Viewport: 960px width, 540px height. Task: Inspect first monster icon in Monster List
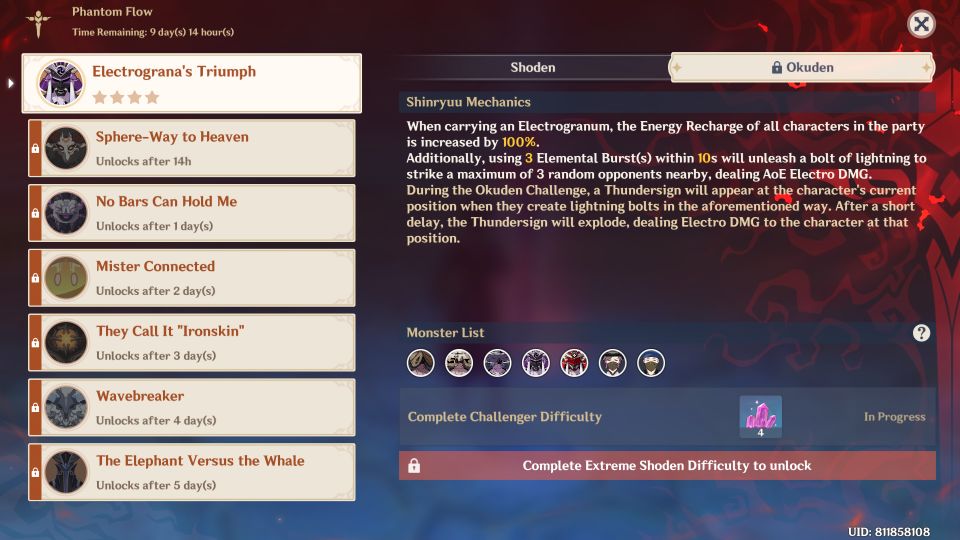click(x=421, y=363)
